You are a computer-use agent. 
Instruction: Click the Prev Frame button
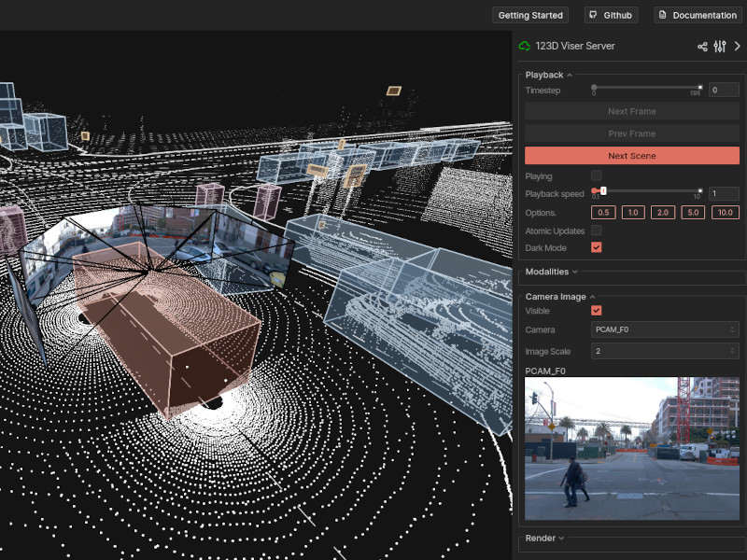point(632,133)
